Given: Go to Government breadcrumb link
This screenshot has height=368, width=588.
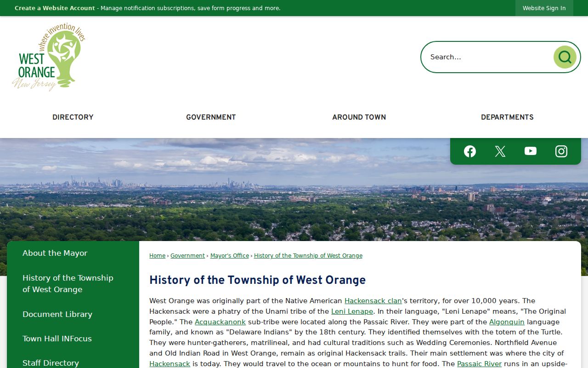Looking at the screenshot, I should [x=187, y=256].
